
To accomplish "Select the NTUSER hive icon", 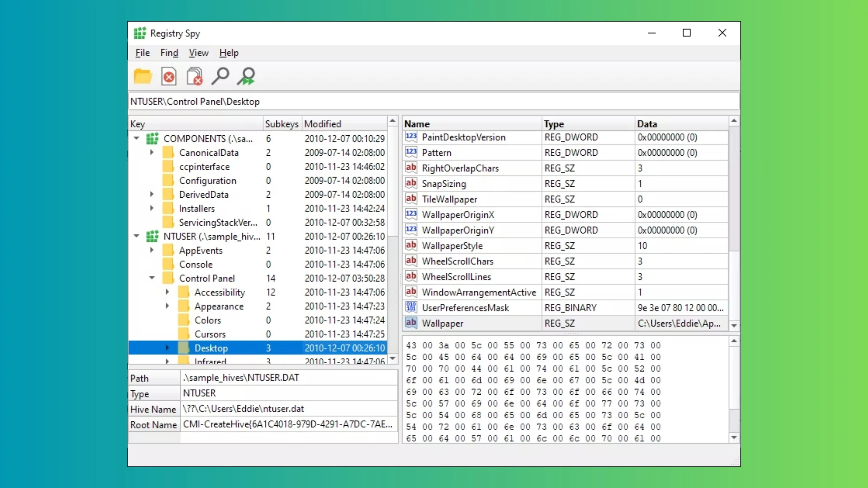I will (152, 236).
